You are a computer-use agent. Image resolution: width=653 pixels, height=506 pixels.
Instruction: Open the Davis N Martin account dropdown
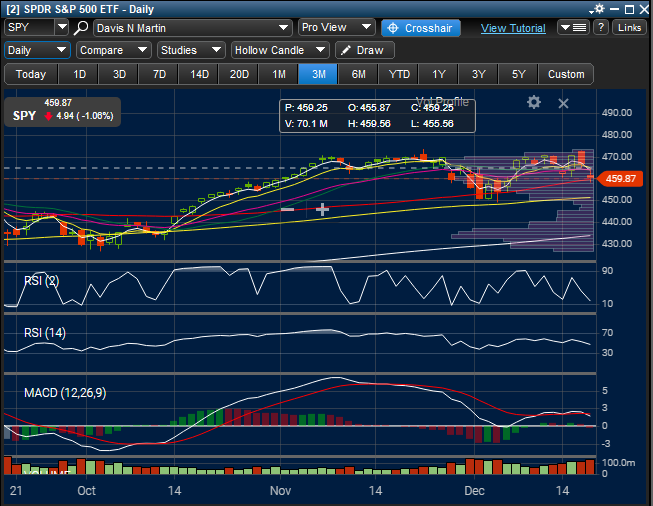(x=192, y=28)
